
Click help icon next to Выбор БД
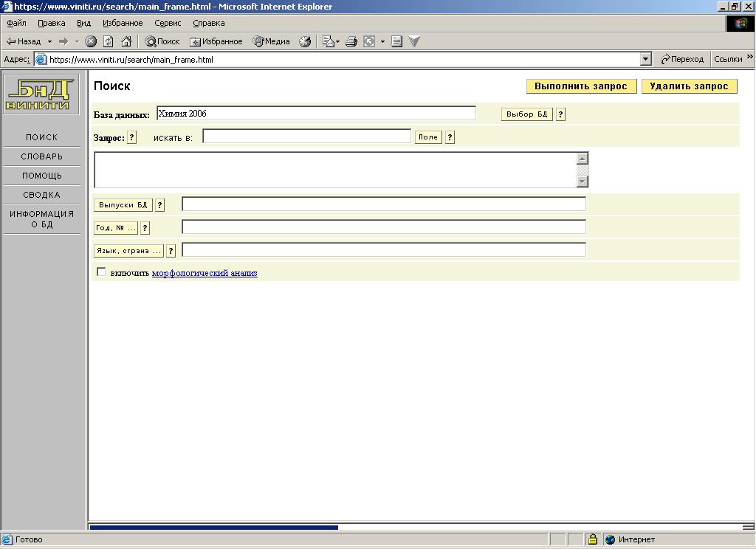click(x=560, y=114)
